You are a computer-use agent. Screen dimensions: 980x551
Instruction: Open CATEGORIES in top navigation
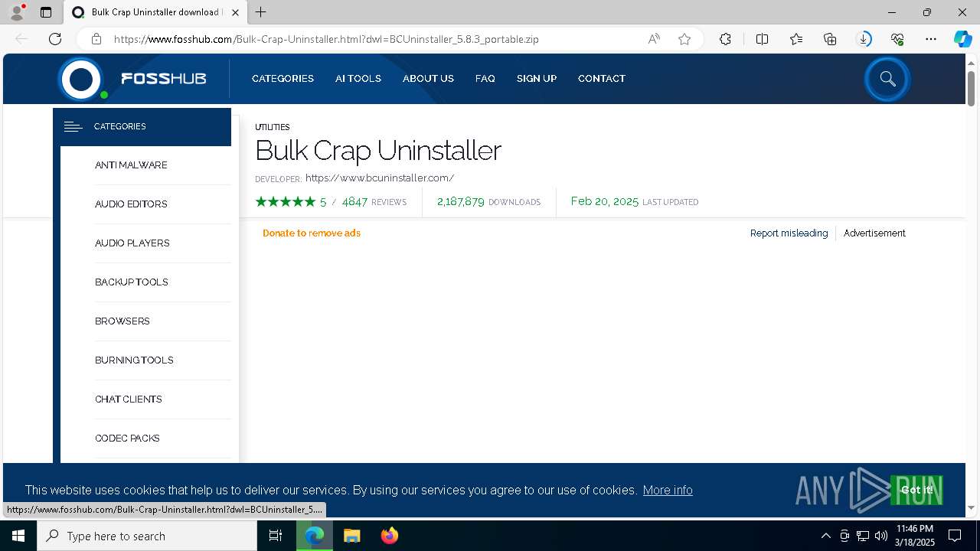pos(283,79)
